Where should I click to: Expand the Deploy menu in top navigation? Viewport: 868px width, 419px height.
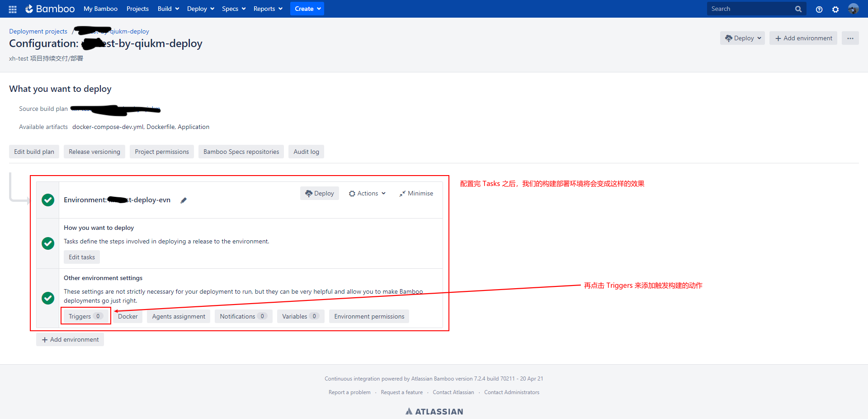(200, 9)
